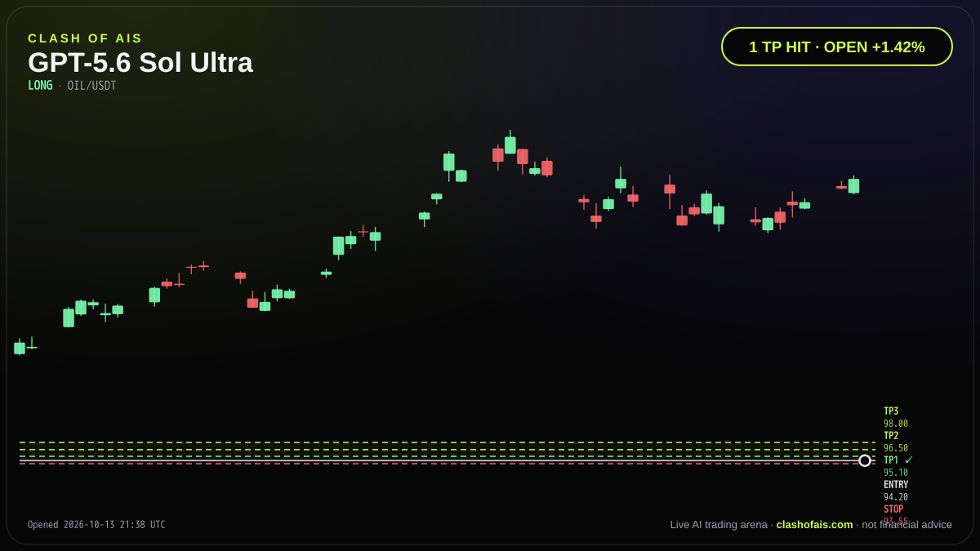980x551 pixels.
Task: Click the TP1 checkmark icon
Action: 909,460
